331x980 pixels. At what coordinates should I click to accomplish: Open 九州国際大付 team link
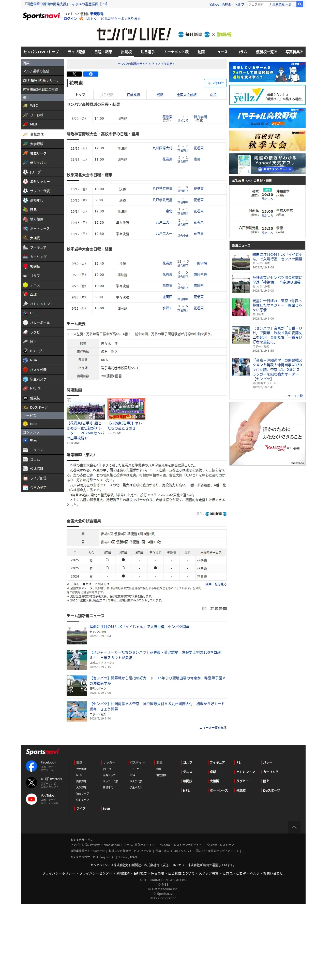click(162, 148)
